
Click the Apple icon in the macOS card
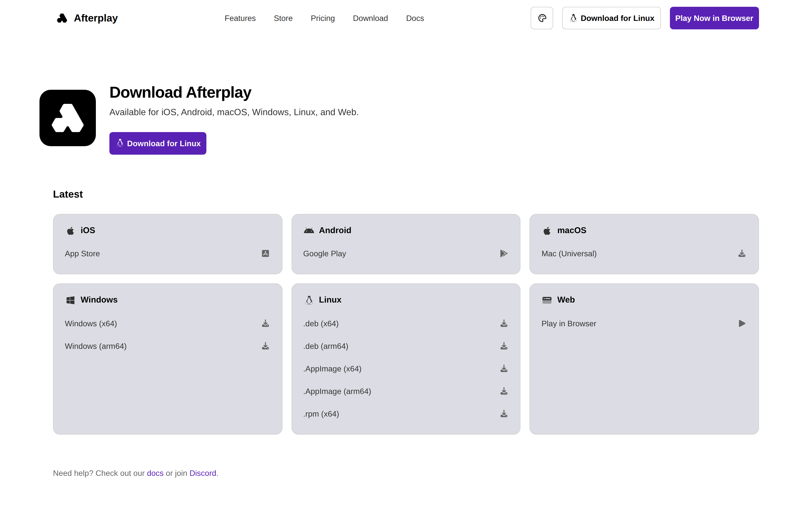547,231
